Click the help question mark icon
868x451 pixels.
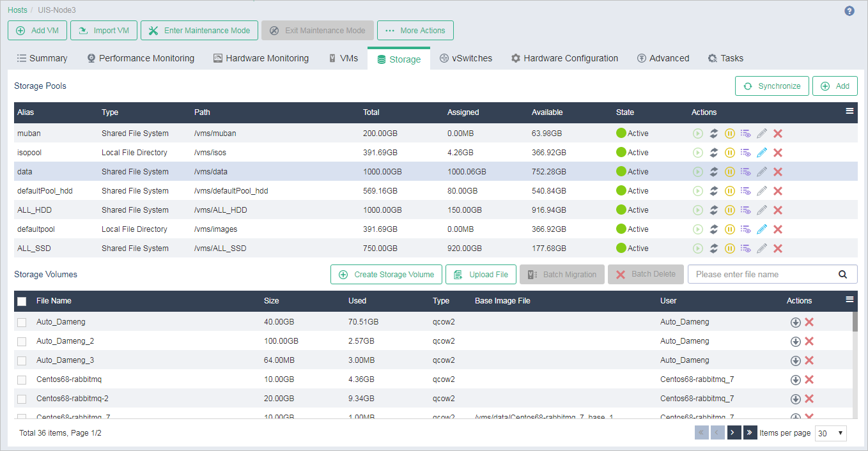click(x=849, y=11)
